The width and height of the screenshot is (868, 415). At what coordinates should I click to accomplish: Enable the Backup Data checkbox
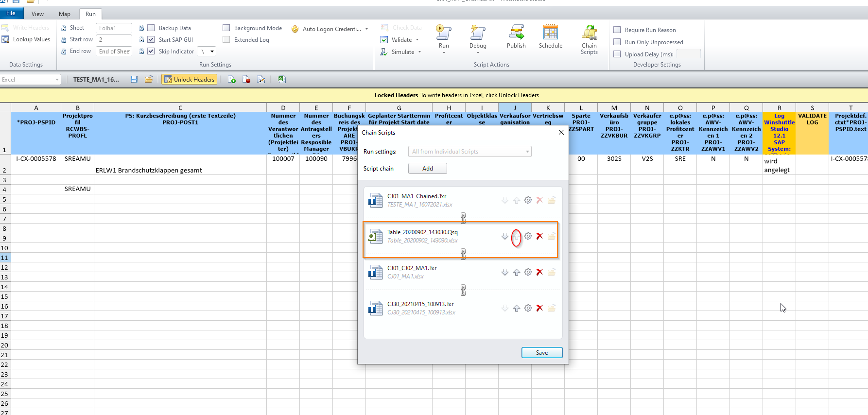(151, 28)
